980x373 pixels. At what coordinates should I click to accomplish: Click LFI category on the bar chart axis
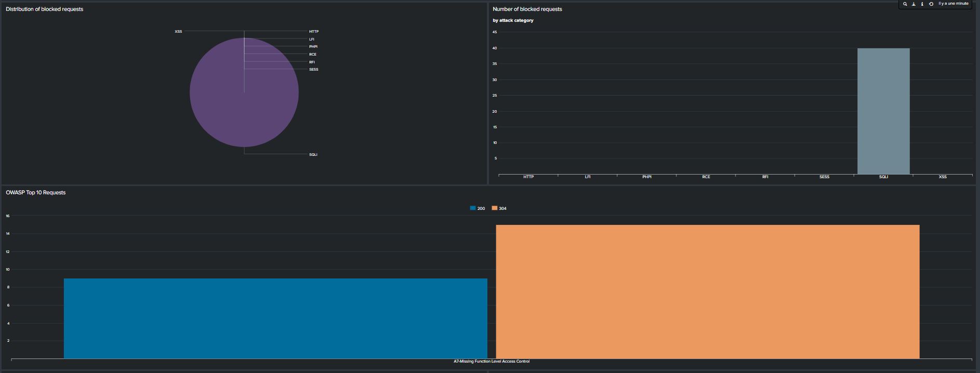pyautogui.click(x=588, y=177)
